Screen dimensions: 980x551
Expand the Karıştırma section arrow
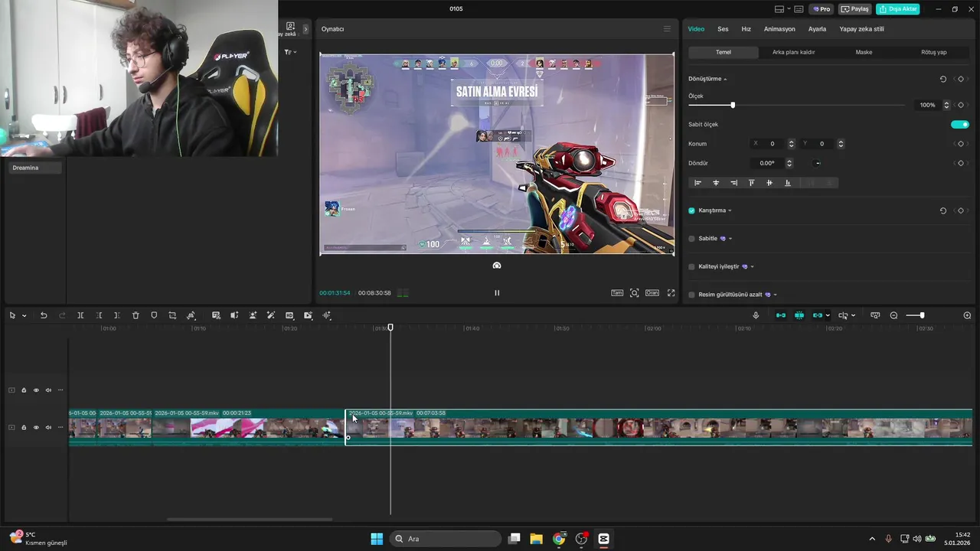click(x=730, y=210)
